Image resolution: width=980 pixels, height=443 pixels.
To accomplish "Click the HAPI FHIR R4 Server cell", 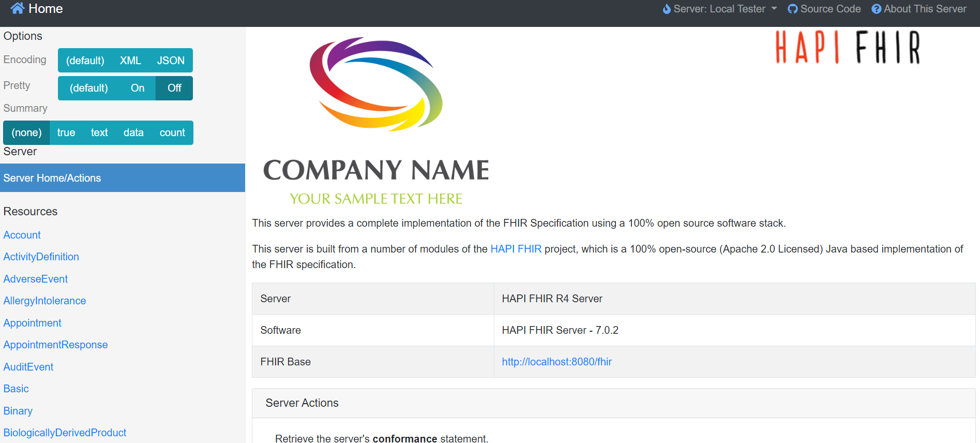I will click(734, 299).
